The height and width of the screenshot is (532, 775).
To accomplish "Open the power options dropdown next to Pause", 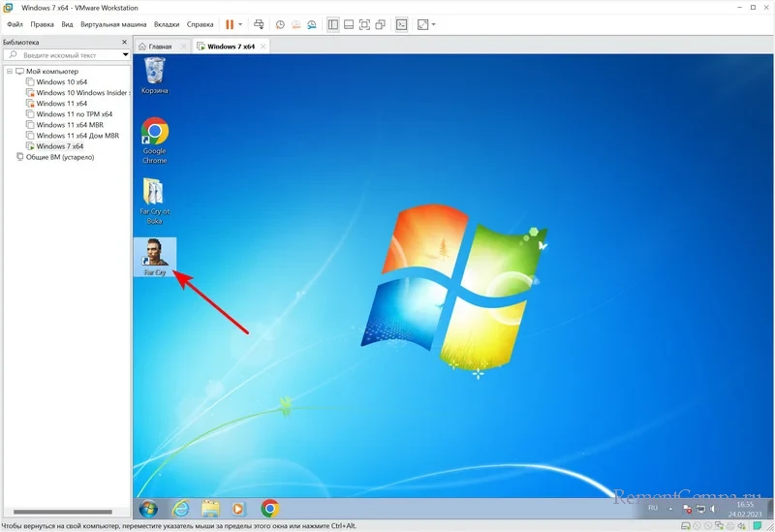I will tap(240, 24).
